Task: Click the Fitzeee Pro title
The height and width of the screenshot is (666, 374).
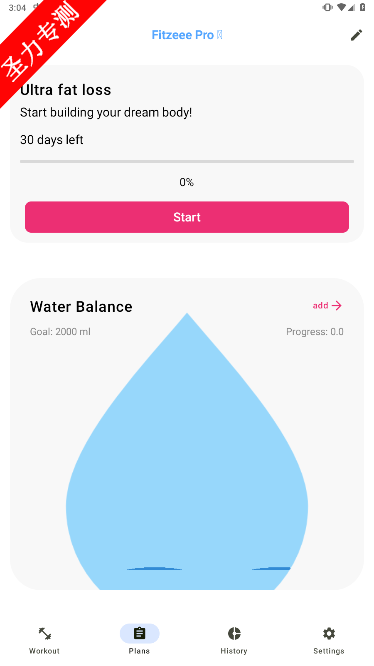Action: pyautogui.click(x=183, y=35)
